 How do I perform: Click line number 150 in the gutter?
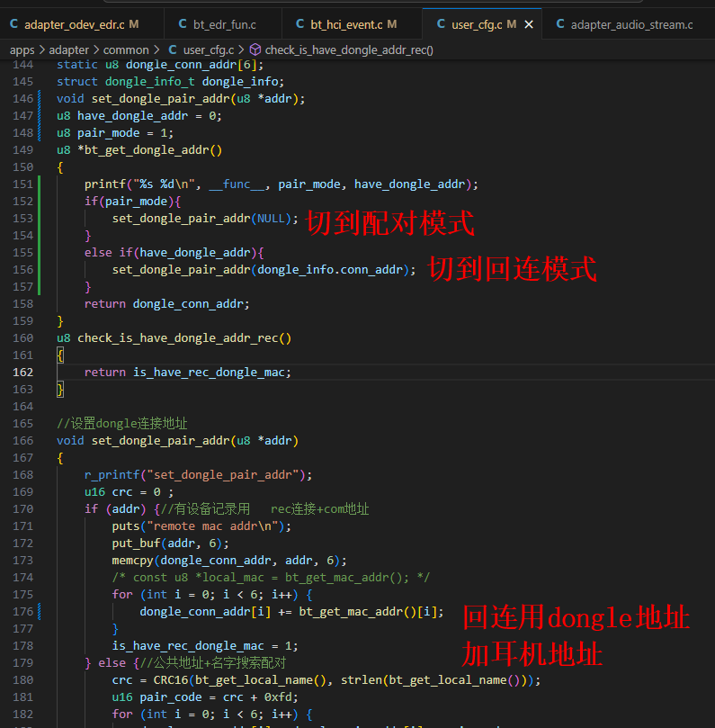tap(22, 167)
